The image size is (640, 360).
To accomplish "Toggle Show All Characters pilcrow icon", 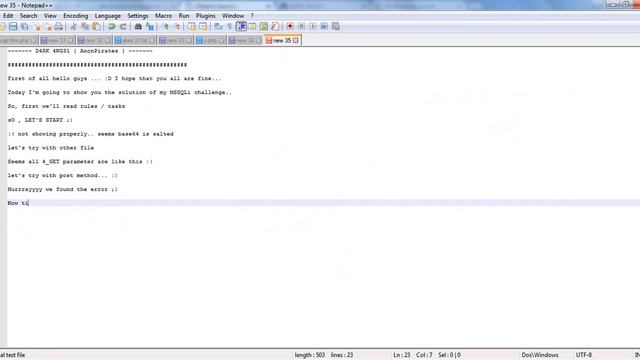I will pos(229,27).
